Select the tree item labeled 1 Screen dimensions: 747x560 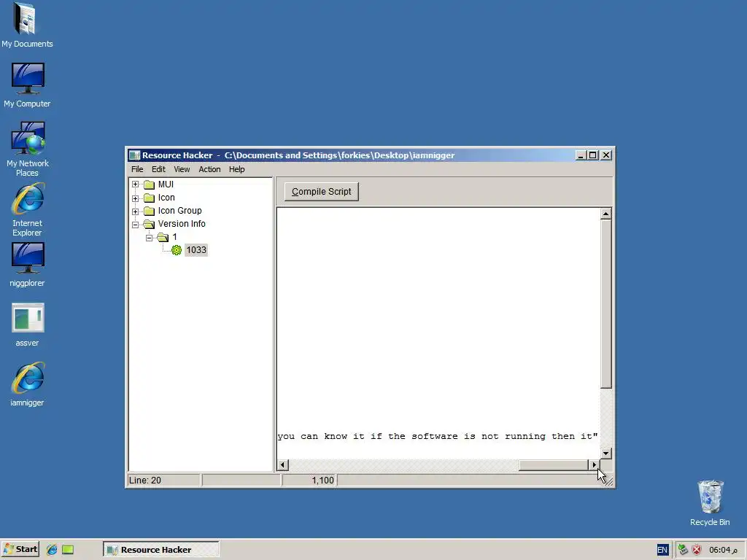(x=175, y=237)
